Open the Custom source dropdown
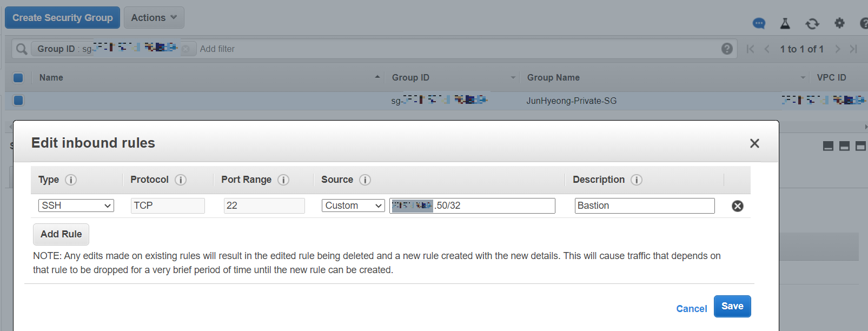The height and width of the screenshot is (331, 868). click(353, 206)
